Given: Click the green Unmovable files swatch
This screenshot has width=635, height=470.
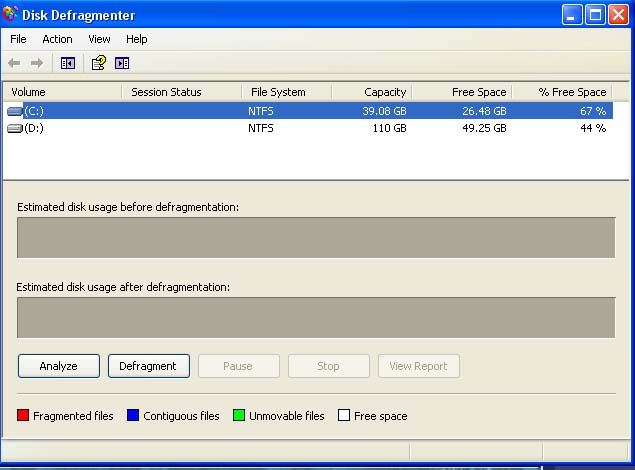Looking at the screenshot, I should click(x=239, y=415).
